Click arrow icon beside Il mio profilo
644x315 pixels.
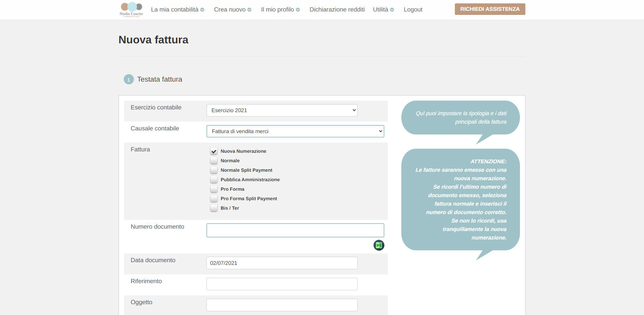point(298,10)
